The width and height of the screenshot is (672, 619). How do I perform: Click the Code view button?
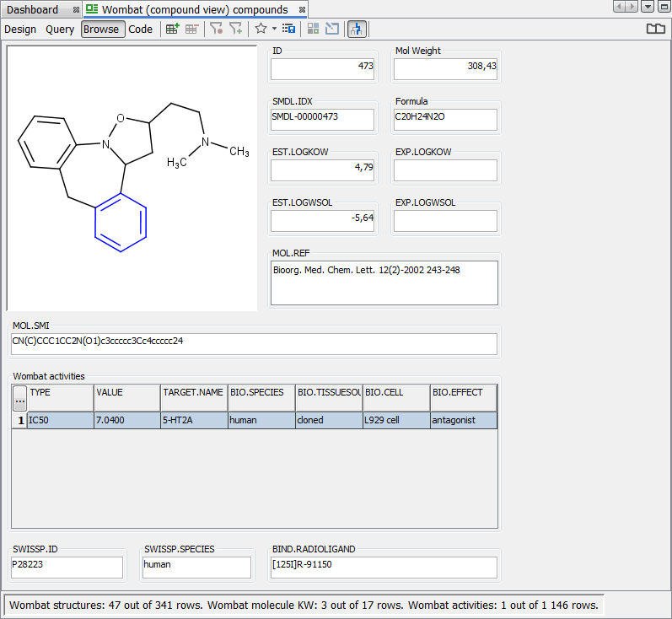click(x=141, y=29)
